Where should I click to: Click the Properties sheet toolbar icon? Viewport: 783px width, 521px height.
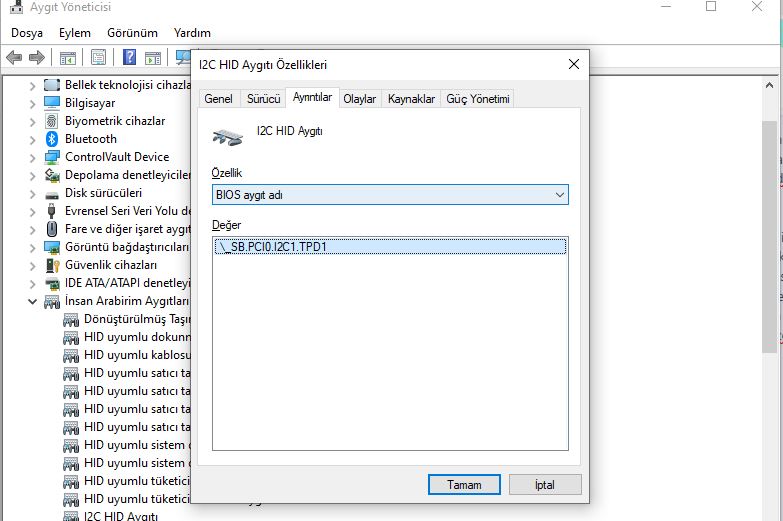coord(98,57)
